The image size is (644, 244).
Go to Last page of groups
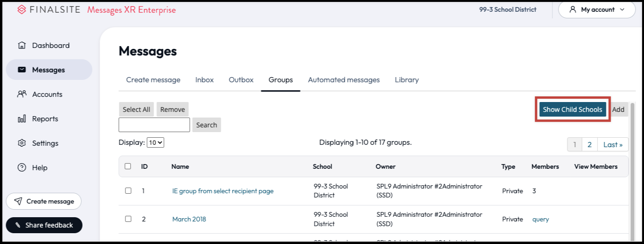[x=613, y=145]
